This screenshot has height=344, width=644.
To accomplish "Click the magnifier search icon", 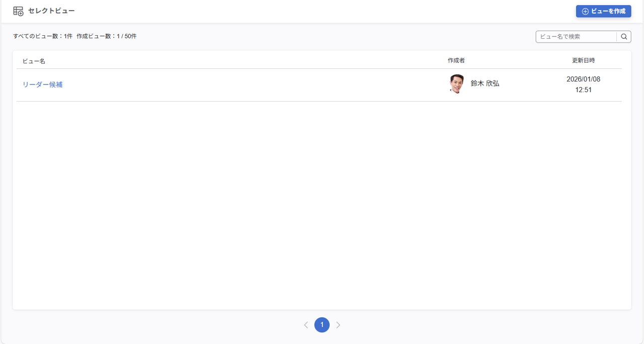I will coord(624,37).
